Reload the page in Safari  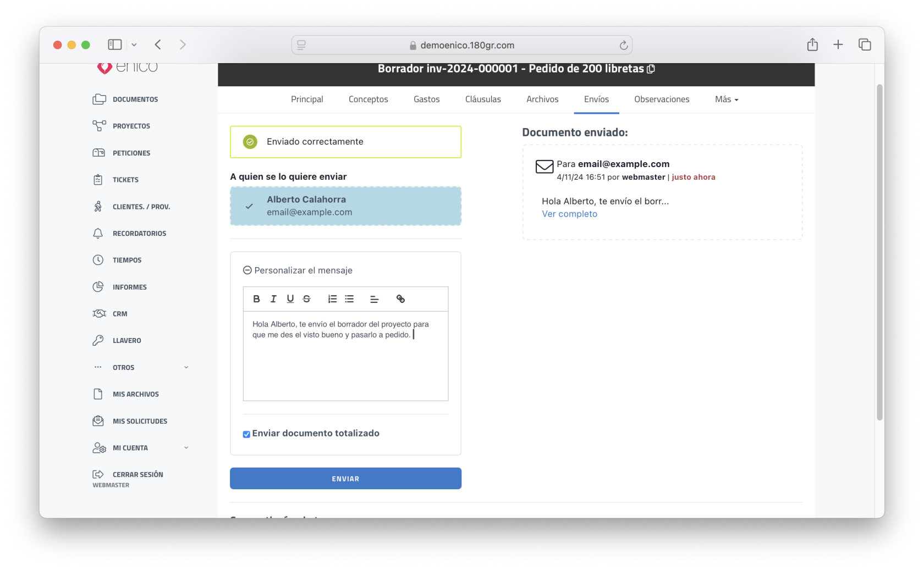[623, 45]
